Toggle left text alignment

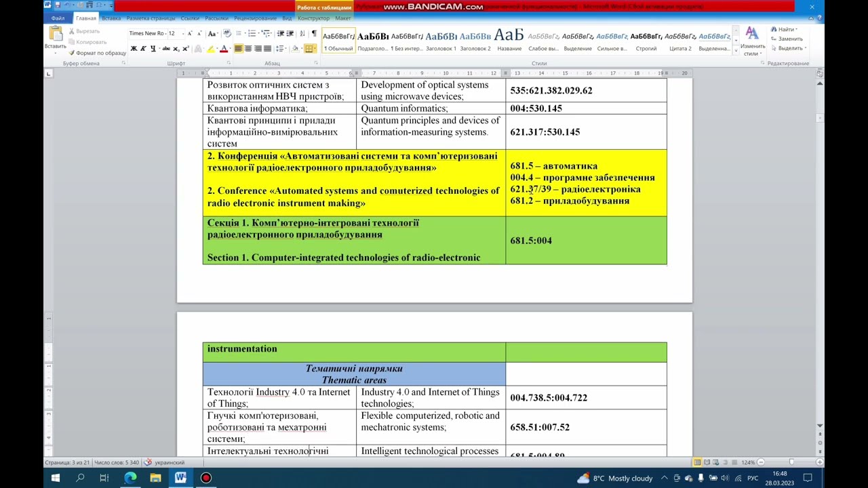tap(238, 49)
